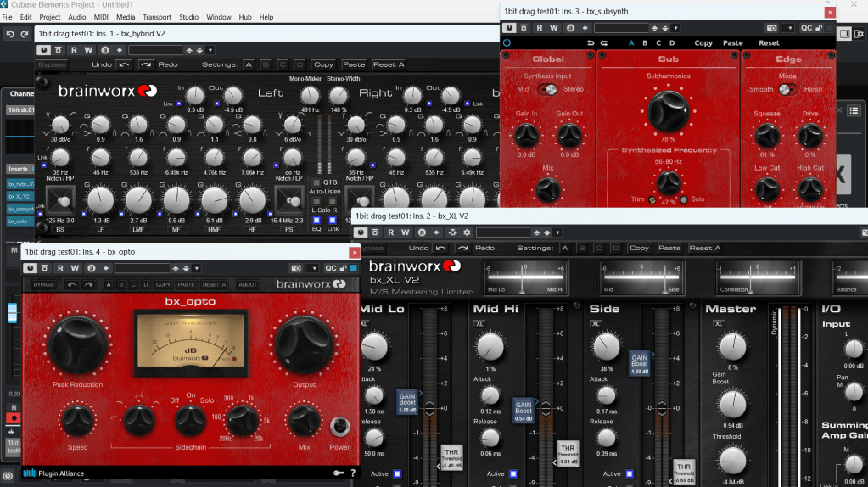Click the Read automation R button in bx_subsynth
The height and width of the screenshot is (487, 868).
539,28
